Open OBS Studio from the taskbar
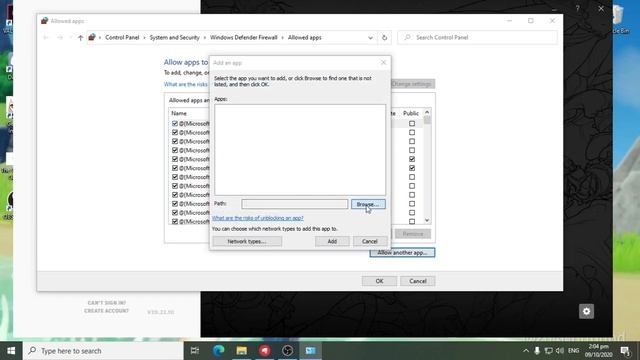The image size is (640, 360). coord(287,351)
